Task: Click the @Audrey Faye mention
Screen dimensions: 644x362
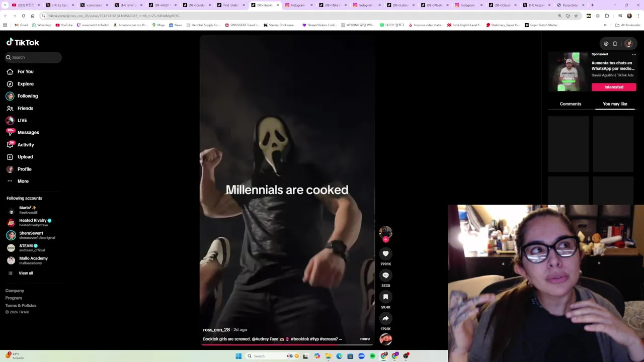Action: pyautogui.click(x=265, y=339)
